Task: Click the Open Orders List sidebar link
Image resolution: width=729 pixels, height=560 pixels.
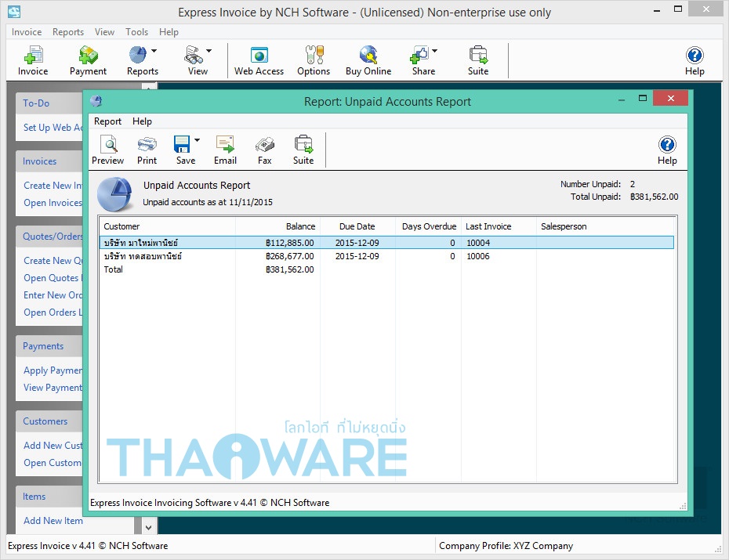Action: (53, 313)
